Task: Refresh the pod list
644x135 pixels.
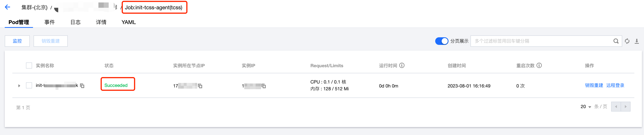Action: [x=627, y=41]
